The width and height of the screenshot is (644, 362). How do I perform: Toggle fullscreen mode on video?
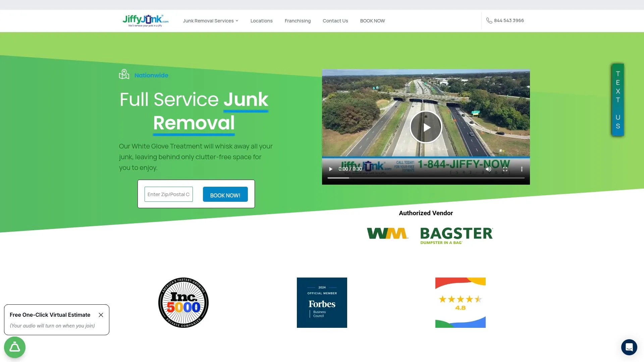pyautogui.click(x=505, y=169)
